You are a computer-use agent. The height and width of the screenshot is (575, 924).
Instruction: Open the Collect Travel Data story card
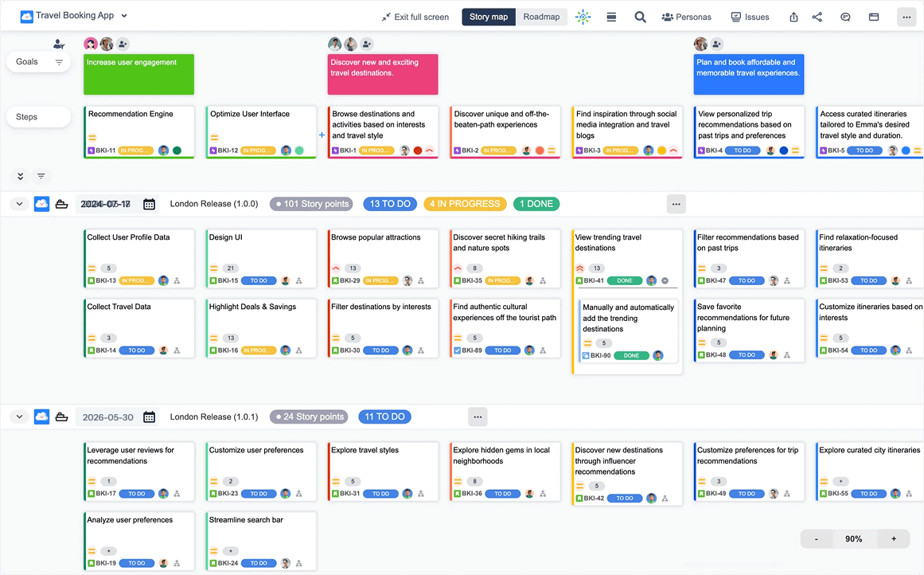(x=139, y=328)
